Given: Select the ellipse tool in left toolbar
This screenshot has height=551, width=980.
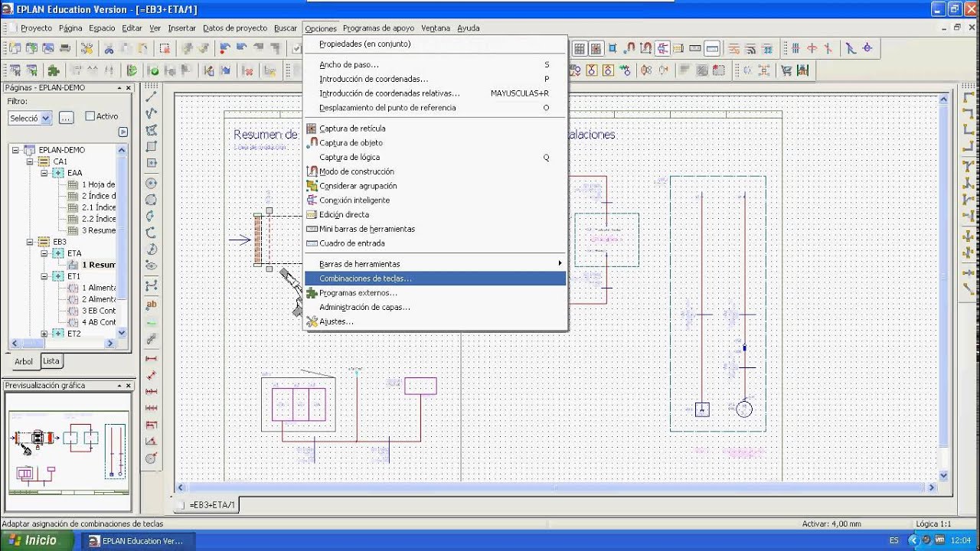Looking at the screenshot, I should point(152,266).
